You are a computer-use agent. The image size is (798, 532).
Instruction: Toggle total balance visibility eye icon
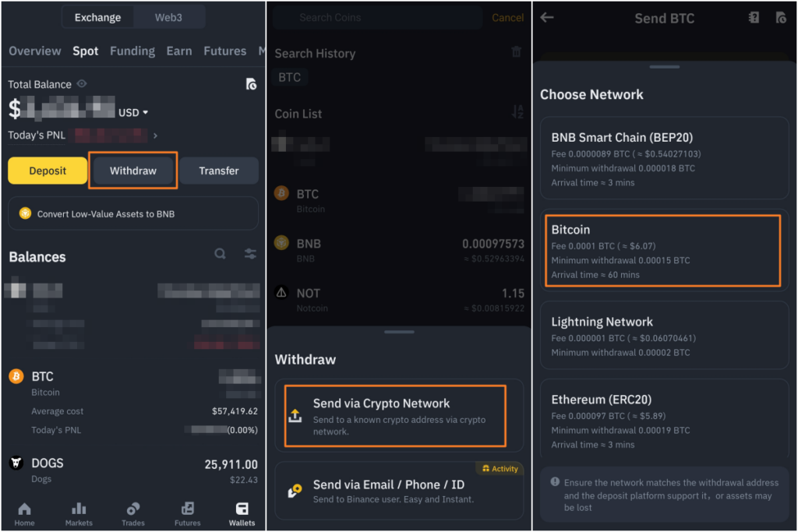pyautogui.click(x=81, y=83)
